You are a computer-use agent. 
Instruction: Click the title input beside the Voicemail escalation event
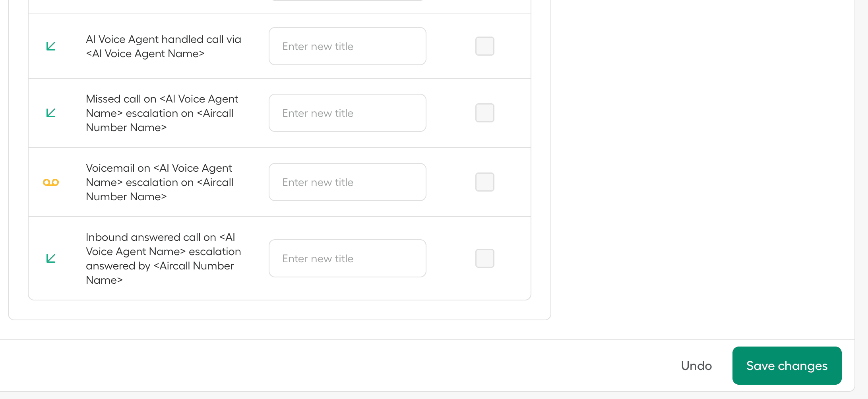[x=347, y=182]
